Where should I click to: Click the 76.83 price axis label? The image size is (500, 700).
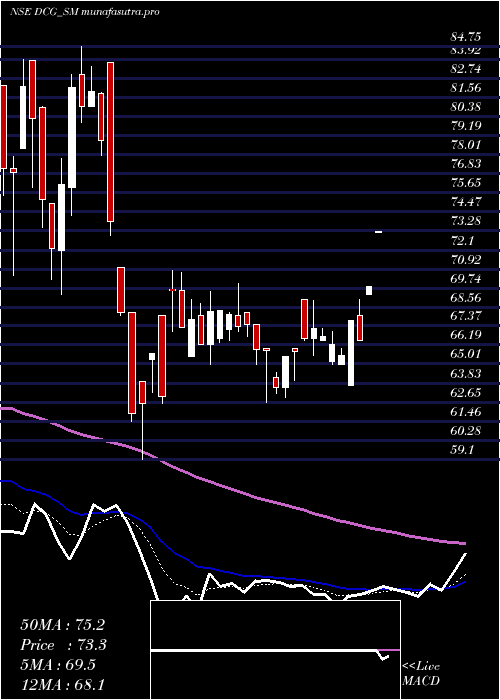[x=466, y=164]
